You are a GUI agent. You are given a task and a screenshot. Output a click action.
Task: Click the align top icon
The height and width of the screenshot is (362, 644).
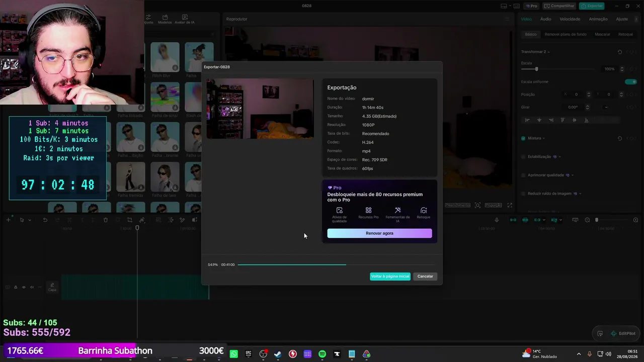click(x=562, y=120)
